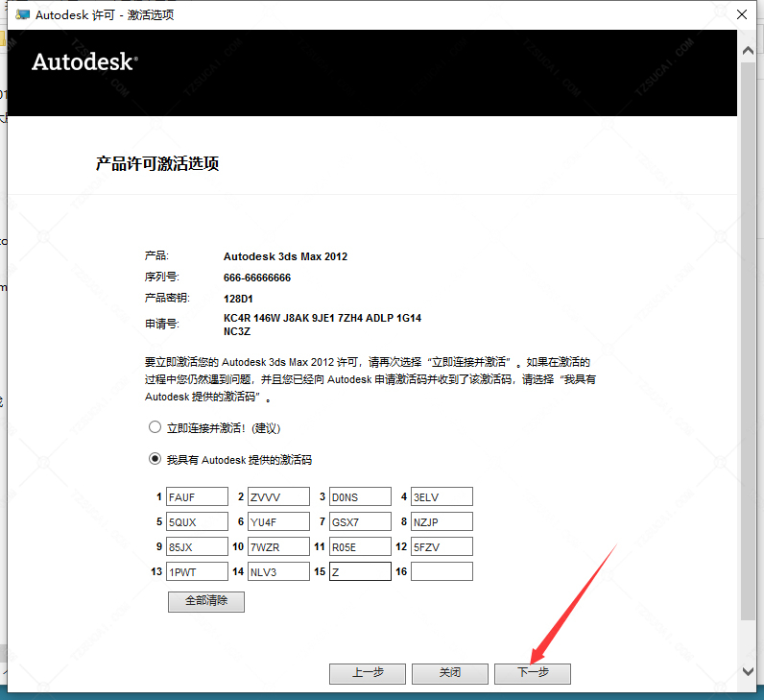Viewport: 764px width, 700px height.
Task: Click the Autodesk license window title icon
Action: [22, 14]
